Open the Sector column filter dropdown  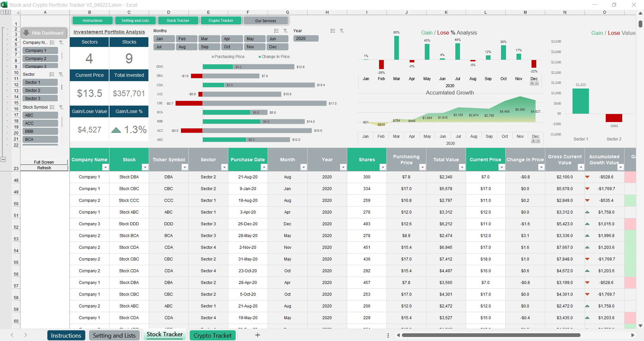pyautogui.click(x=224, y=167)
